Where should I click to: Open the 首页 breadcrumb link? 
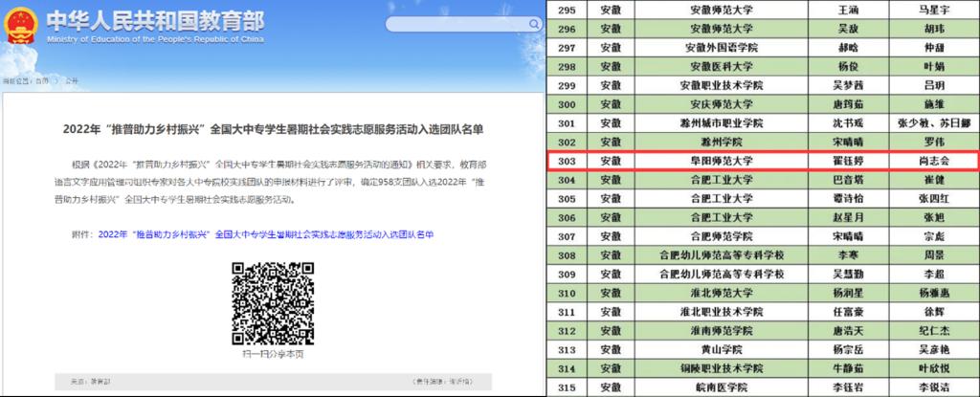pos(43,82)
